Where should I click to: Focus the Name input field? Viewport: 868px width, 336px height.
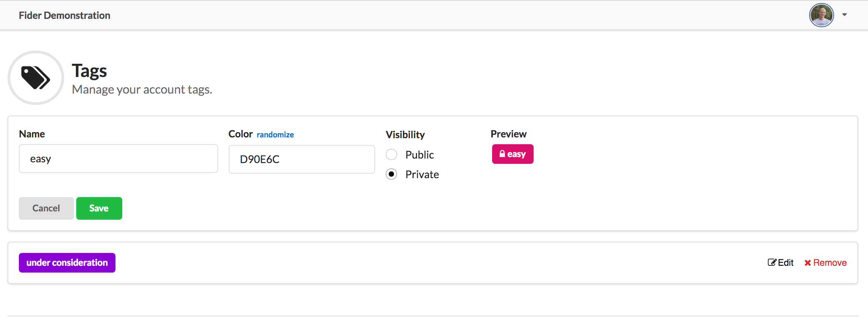coord(119,159)
